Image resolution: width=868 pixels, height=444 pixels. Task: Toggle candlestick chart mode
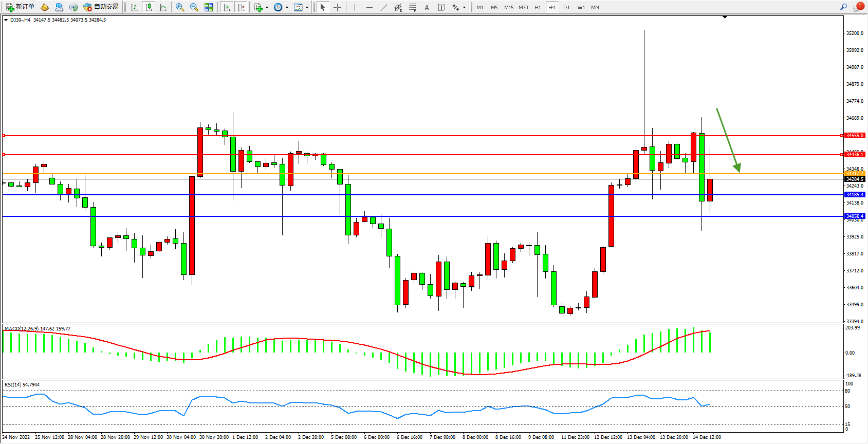(x=149, y=7)
